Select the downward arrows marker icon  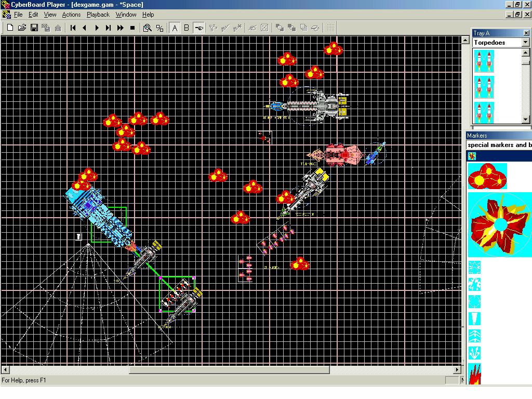click(474, 353)
